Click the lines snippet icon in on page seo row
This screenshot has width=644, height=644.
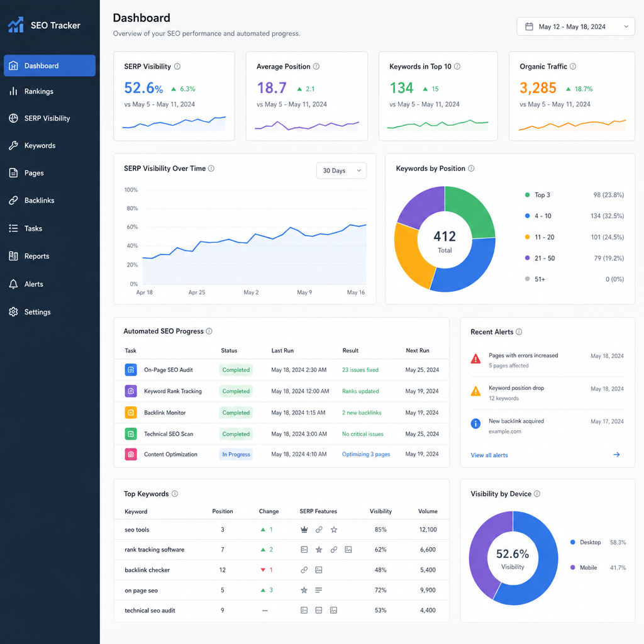pyautogui.click(x=319, y=590)
